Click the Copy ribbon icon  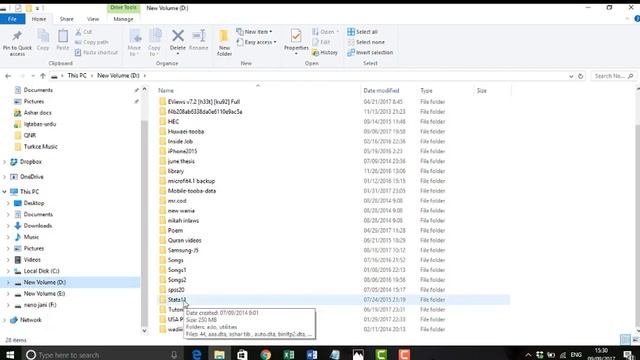43,36
